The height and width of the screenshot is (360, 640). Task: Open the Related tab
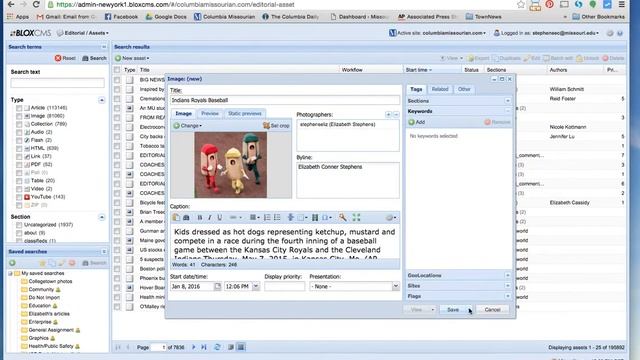point(440,89)
